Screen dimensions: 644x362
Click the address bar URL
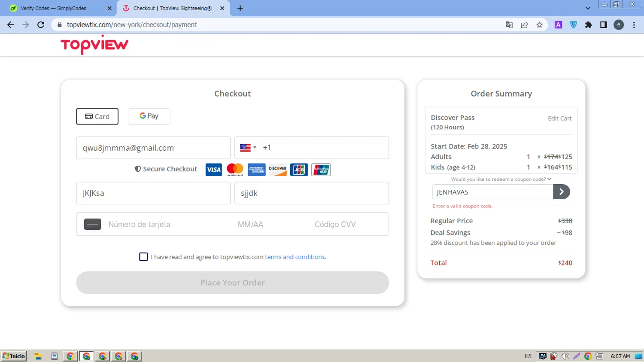click(131, 25)
